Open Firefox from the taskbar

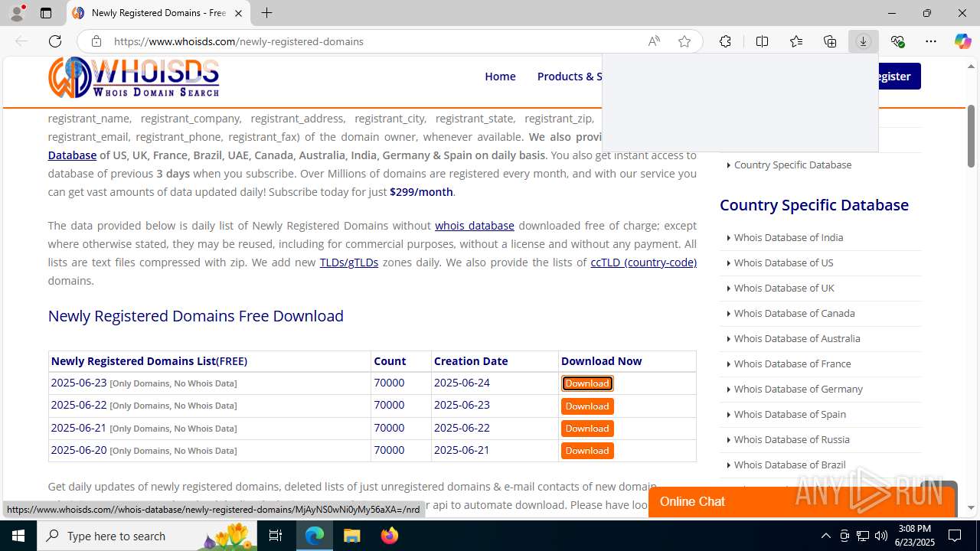pos(390,536)
